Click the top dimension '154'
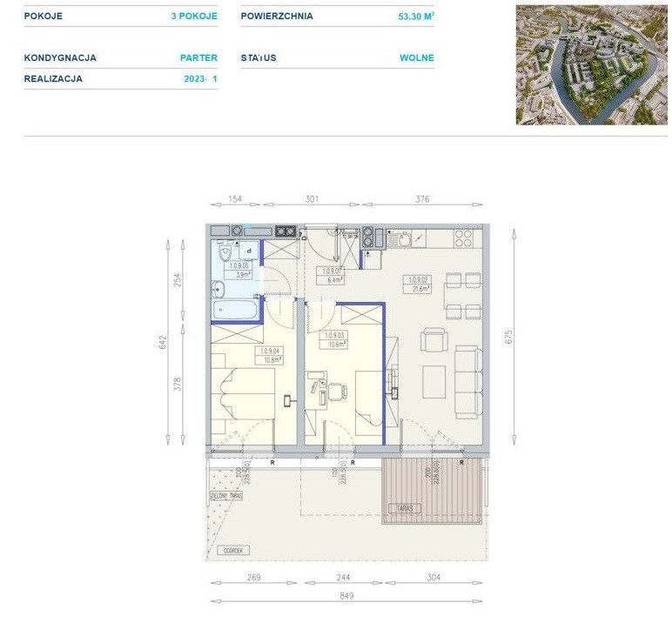Viewport: 672px width, 643px height. [x=235, y=198]
